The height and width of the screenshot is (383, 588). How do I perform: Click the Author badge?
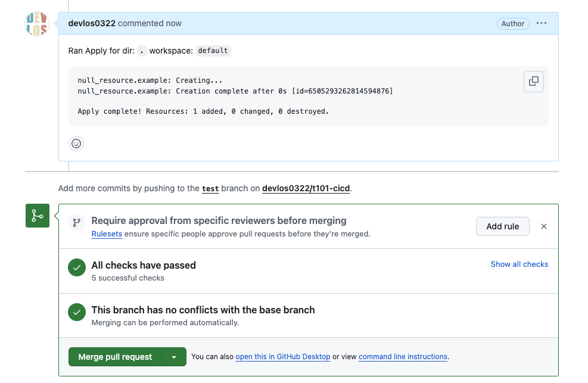click(x=513, y=24)
